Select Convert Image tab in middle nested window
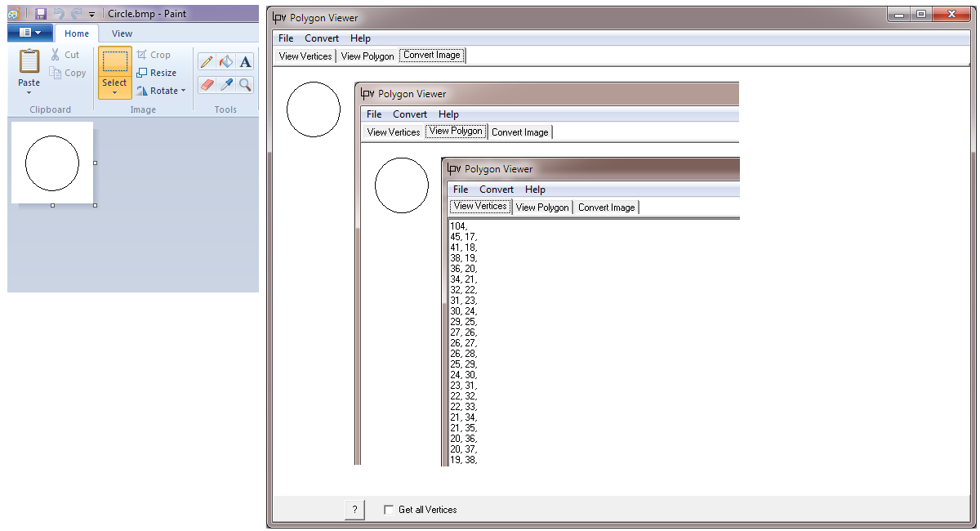The height and width of the screenshot is (531, 980). [x=520, y=132]
